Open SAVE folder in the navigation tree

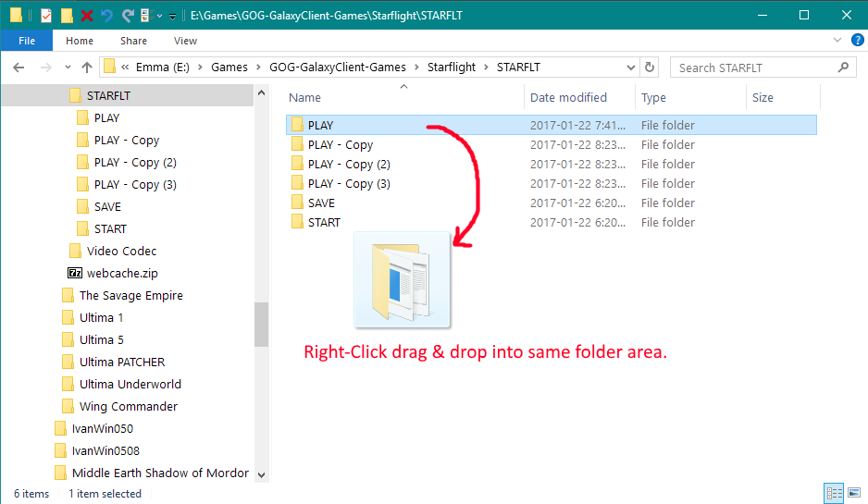(x=107, y=207)
